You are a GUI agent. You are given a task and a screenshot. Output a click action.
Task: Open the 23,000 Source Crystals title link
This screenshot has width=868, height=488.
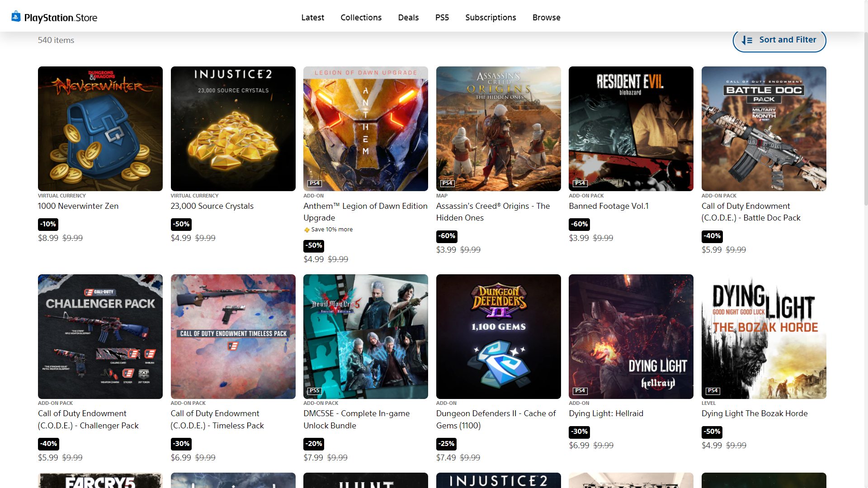[x=212, y=206]
